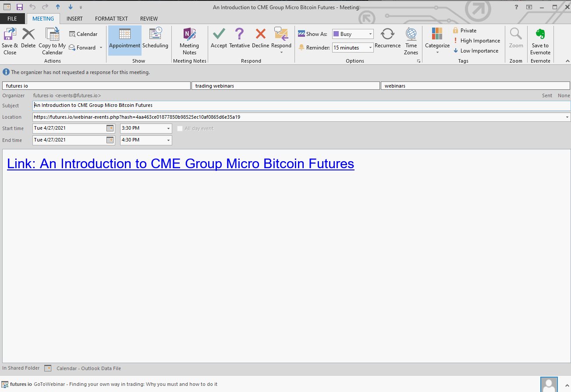Toggle Time Zones display
This screenshot has height=392, width=571.
click(411, 41)
